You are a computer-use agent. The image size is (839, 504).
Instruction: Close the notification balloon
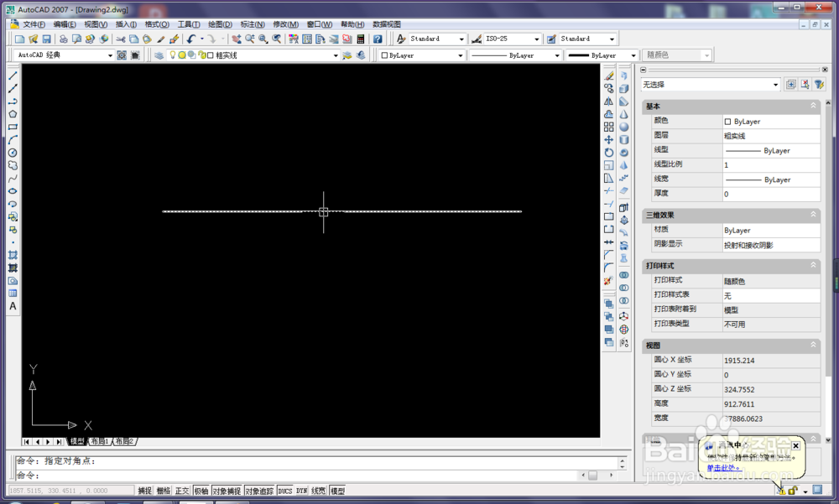(795, 445)
